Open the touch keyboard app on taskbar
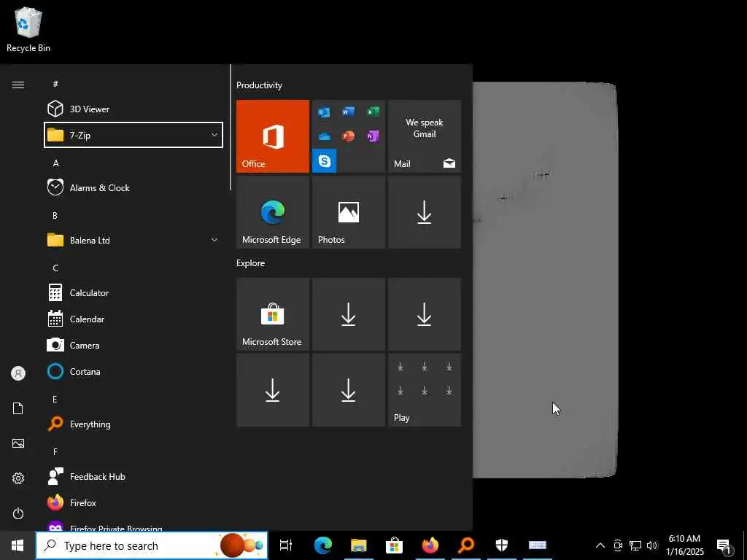 pos(538,545)
